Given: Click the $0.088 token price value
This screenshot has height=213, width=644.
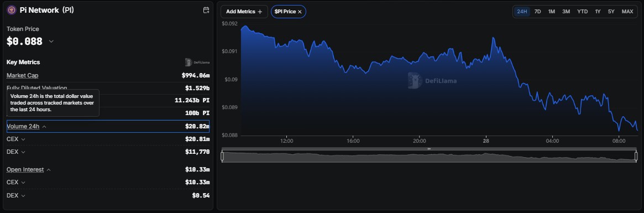Looking at the screenshot, I should point(25,41).
